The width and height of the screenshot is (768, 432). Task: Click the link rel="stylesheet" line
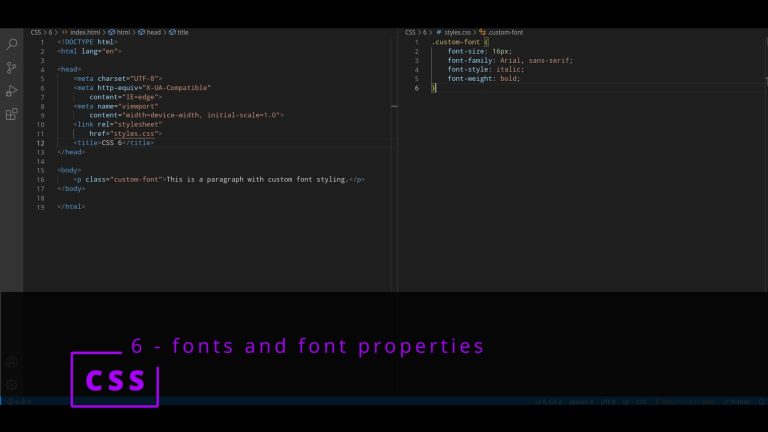click(118, 124)
